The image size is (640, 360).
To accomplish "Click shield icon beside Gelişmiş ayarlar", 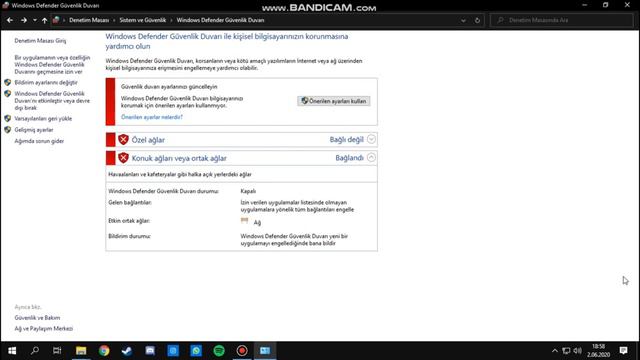I will (x=7, y=130).
